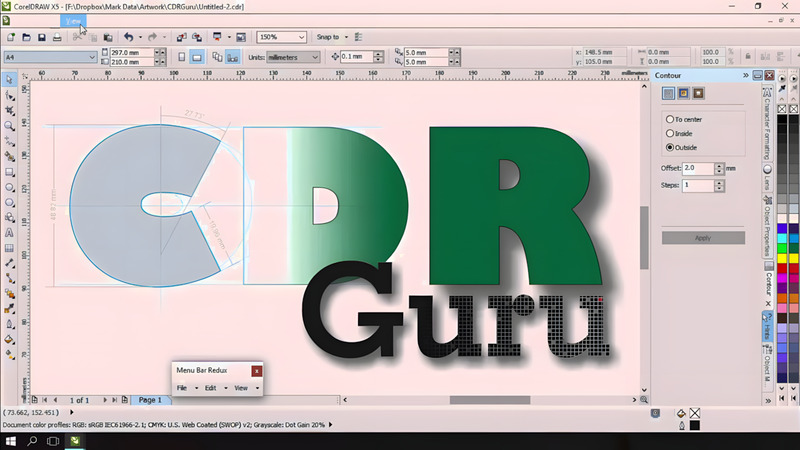Image resolution: width=800 pixels, height=450 pixels.
Task: Click the Apply button in Contour docker
Action: pos(702,238)
